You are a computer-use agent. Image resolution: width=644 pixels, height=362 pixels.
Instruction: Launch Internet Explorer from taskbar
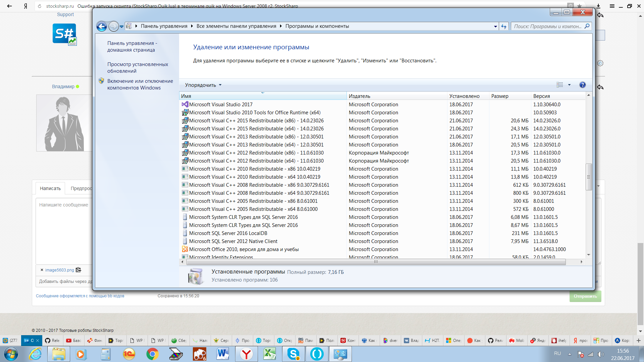tap(35, 354)
